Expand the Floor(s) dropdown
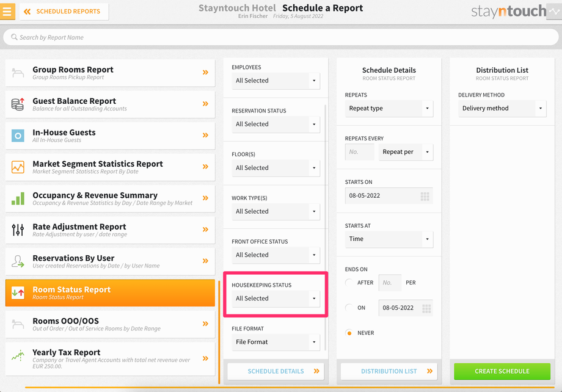 click(x=276, y=168)
